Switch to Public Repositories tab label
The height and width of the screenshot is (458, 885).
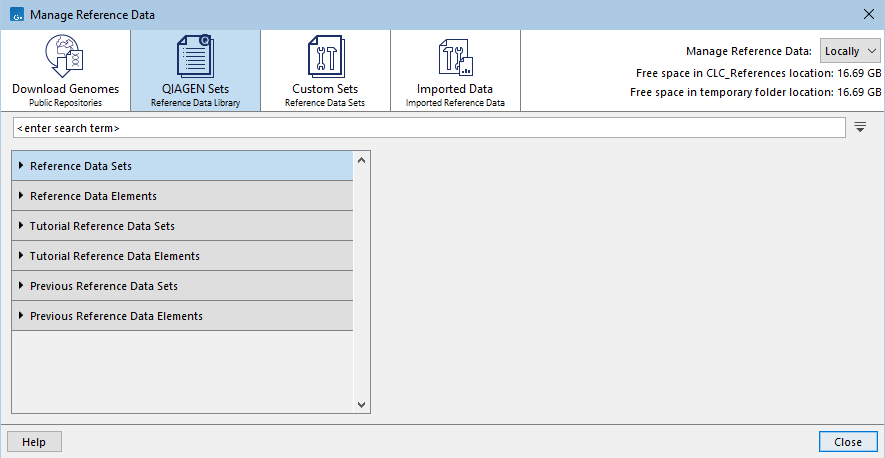click(x=65, y=103)
